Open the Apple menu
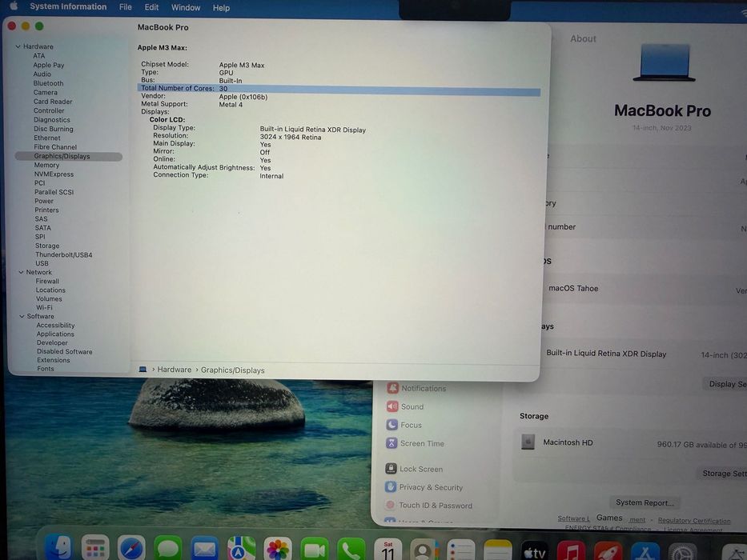 14,6
